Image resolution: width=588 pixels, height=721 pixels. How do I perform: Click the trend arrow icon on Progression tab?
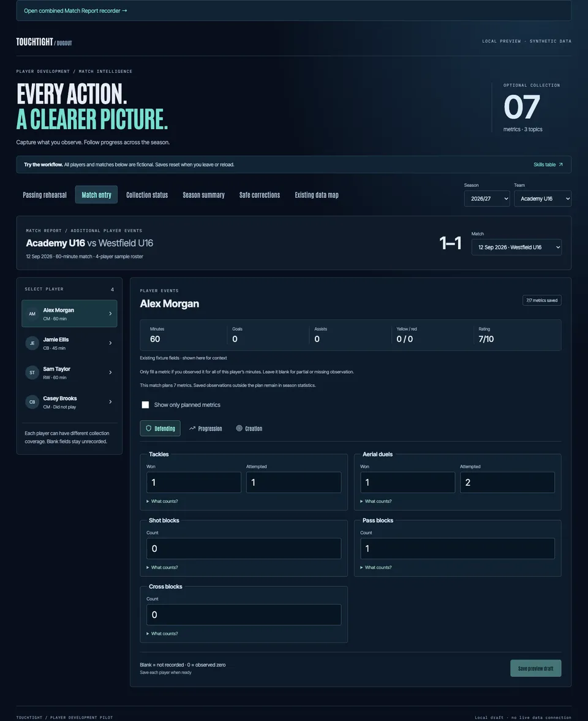tap(192, 428)
